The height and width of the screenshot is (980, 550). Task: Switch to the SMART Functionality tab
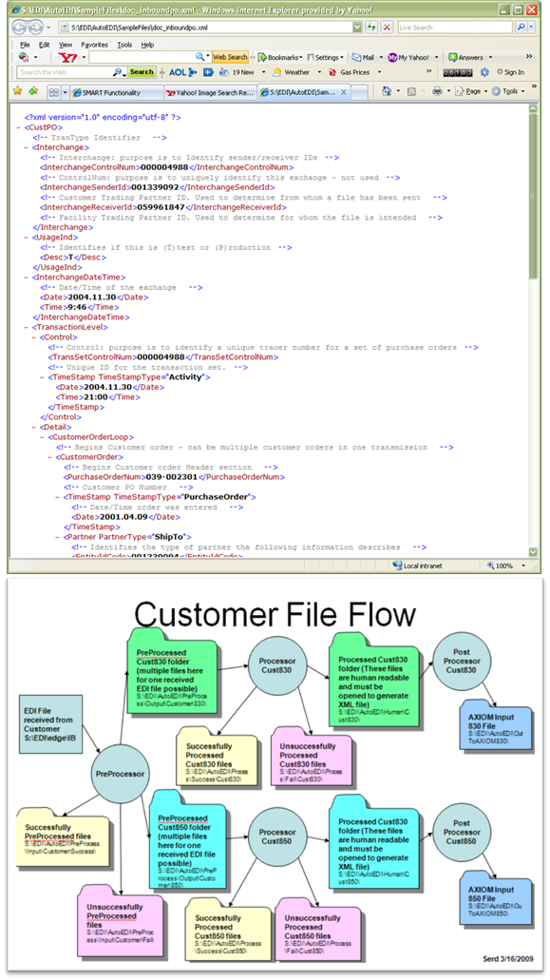(114, 92)
